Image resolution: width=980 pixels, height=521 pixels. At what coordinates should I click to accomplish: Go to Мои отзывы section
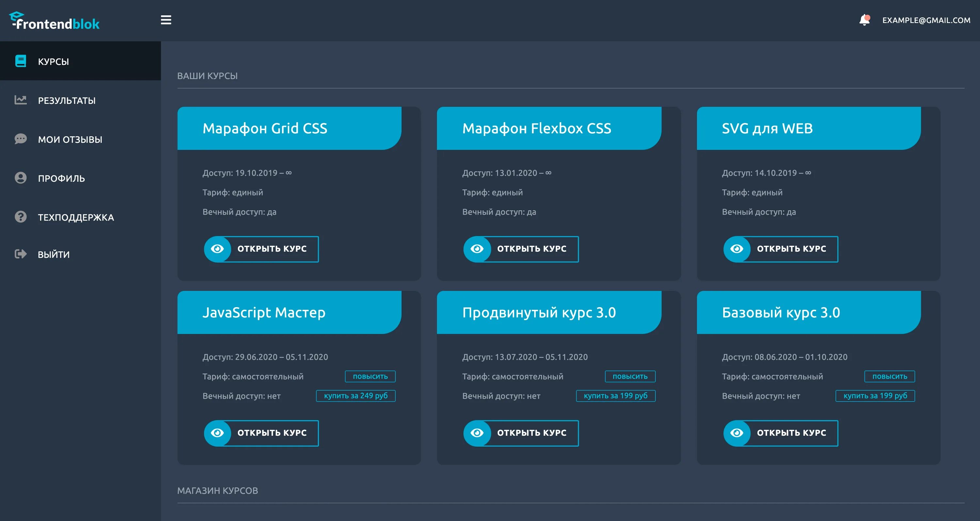pos(70,139)
